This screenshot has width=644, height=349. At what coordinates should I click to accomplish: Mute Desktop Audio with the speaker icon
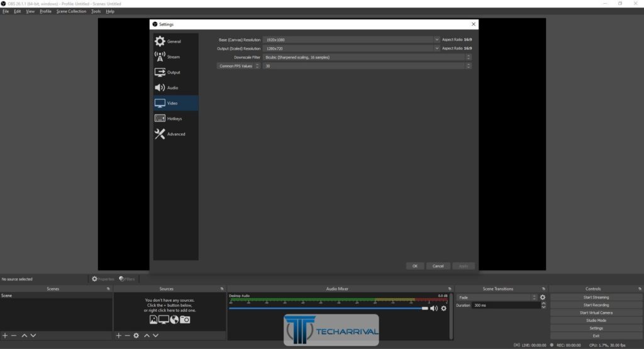tap(434, 308)
